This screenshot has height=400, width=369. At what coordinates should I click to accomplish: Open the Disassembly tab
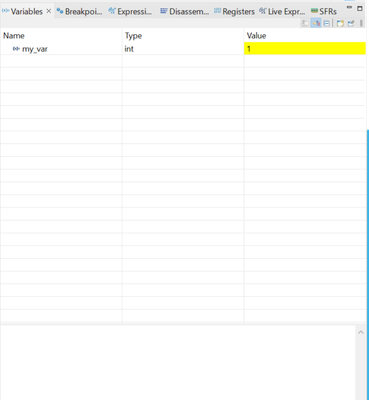click(x=184, y=11)
